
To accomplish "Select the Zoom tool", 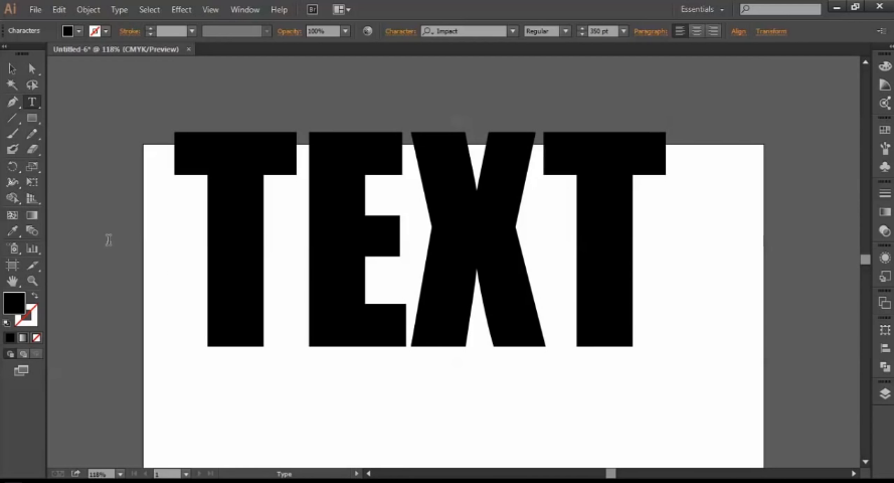I will pos(32,281).
